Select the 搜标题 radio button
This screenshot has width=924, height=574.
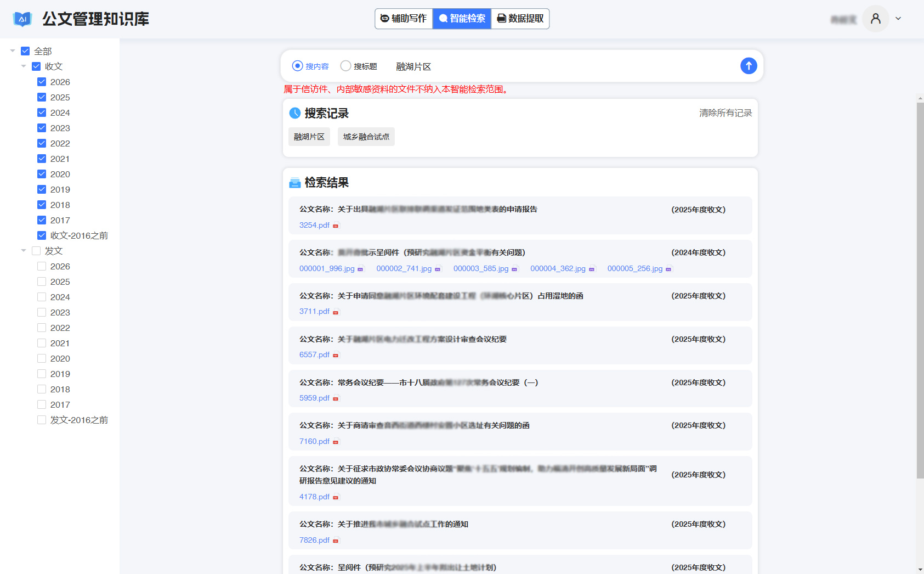(345, 66)
